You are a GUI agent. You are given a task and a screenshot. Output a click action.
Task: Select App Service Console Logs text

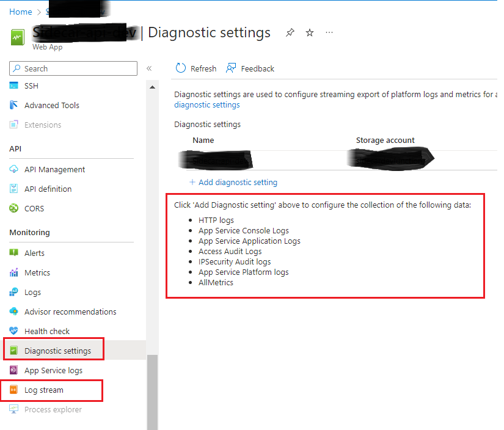[x=244, y=231]
